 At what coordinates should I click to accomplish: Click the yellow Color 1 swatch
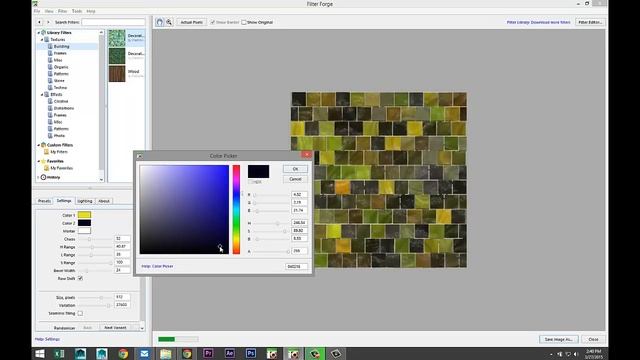point(84,215)
